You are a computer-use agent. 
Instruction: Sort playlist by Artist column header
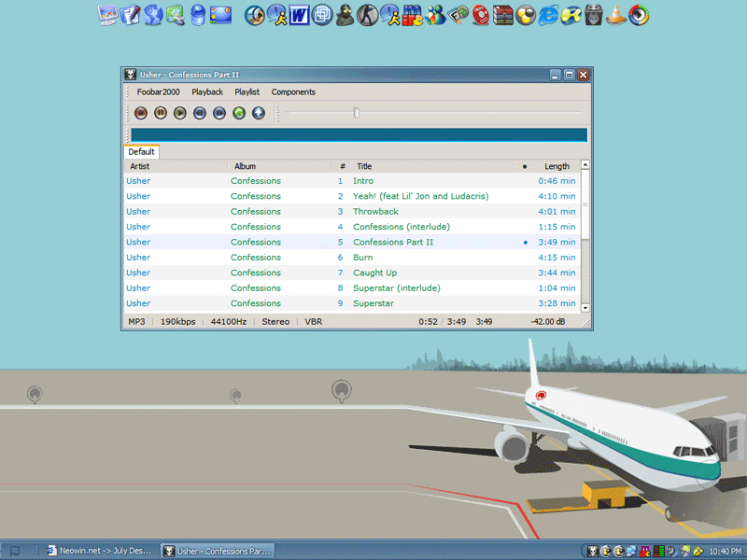pyautogui.click(x=176, y=166)
